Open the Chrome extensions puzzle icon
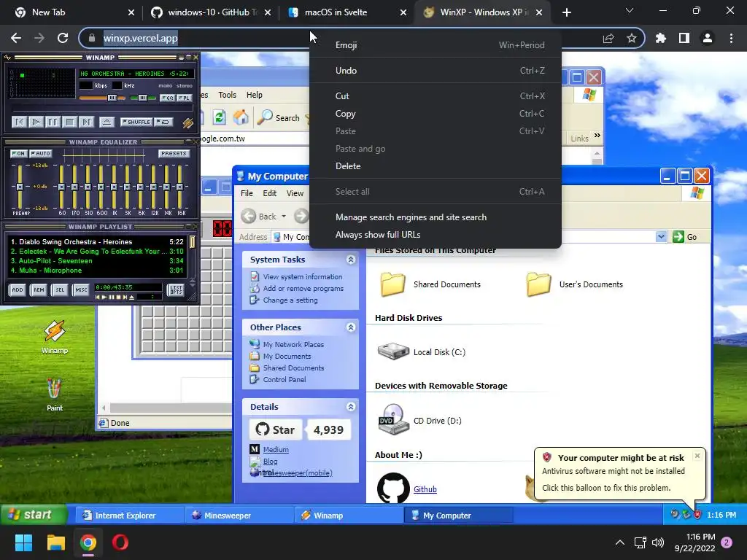The width and height of the screenshot is (747, 560). tap(660, 38)
